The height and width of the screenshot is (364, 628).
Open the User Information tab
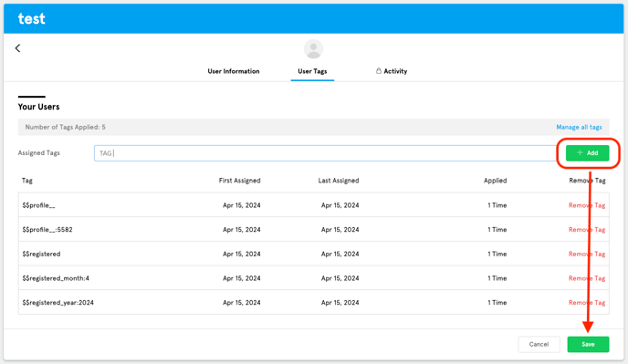pos(234,71)
